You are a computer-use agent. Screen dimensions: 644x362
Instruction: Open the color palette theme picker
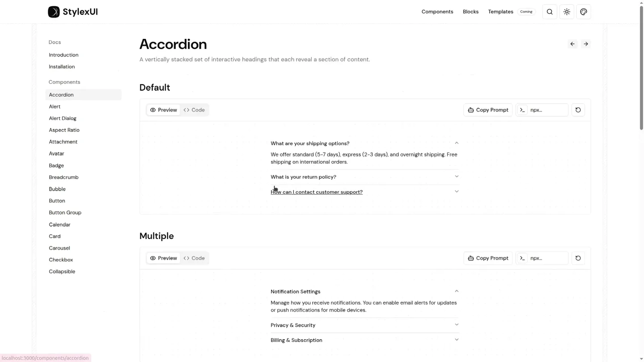[584, 12]
